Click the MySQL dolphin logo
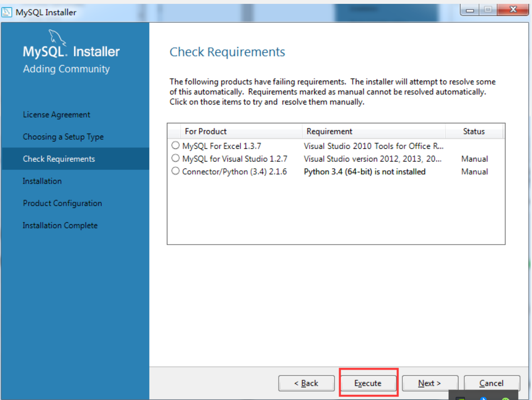The image size is (532, 400). click(x=57, y=37)
